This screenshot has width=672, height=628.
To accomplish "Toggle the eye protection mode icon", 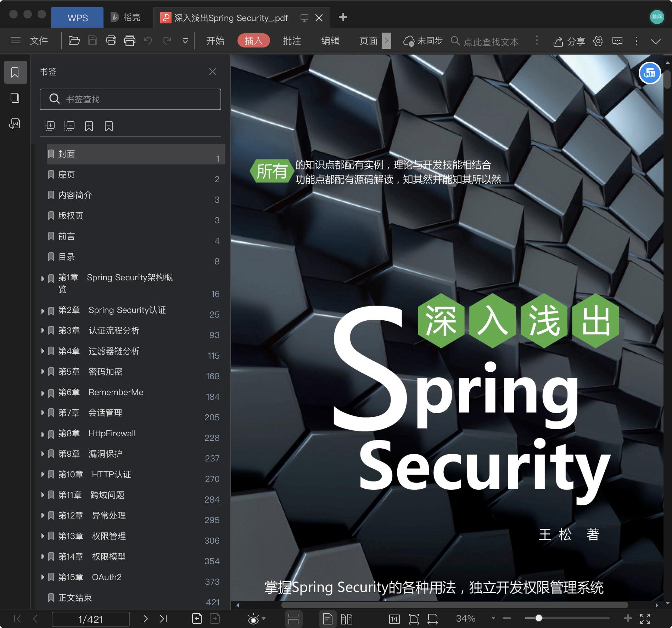I will click(253, 619).
